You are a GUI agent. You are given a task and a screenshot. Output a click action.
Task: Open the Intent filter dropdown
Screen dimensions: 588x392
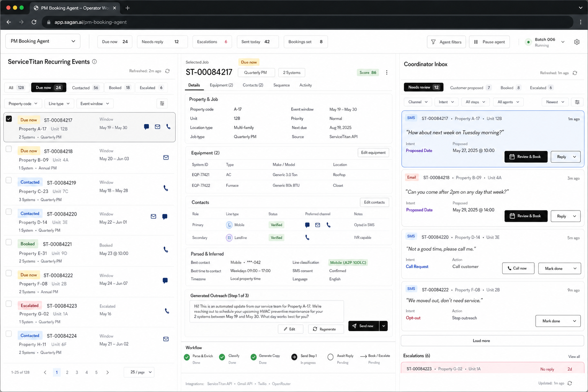coord(446,102)
